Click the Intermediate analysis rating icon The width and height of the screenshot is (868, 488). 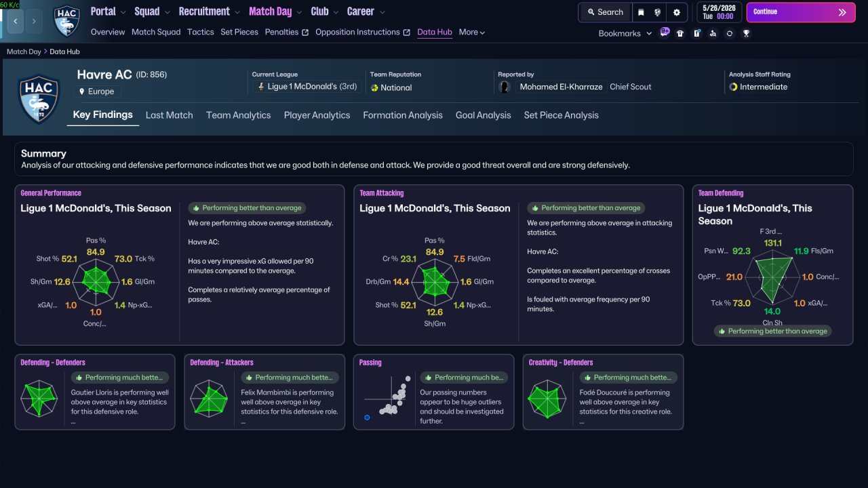[733, 87]
